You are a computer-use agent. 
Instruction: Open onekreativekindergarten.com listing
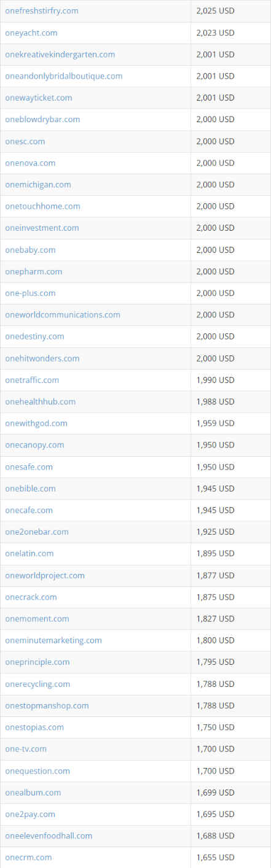click(60, 54)
